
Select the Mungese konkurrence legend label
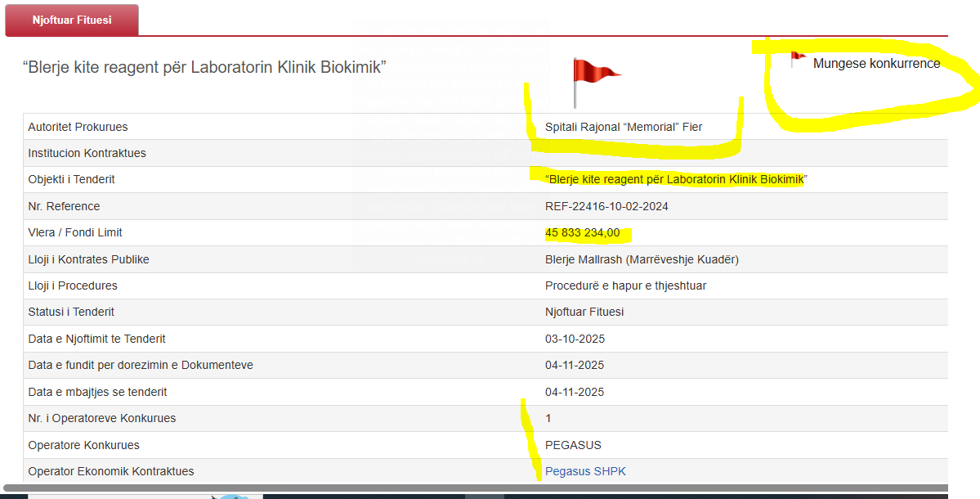click(876, 64)
